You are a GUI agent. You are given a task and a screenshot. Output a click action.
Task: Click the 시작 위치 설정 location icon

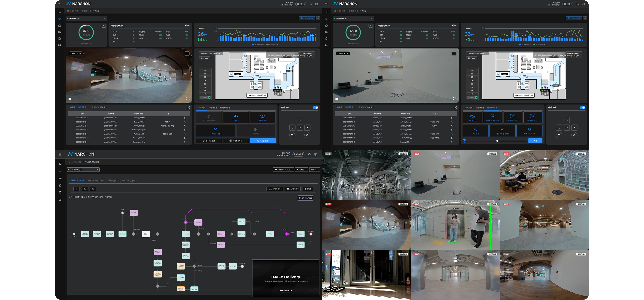(215, 130)
